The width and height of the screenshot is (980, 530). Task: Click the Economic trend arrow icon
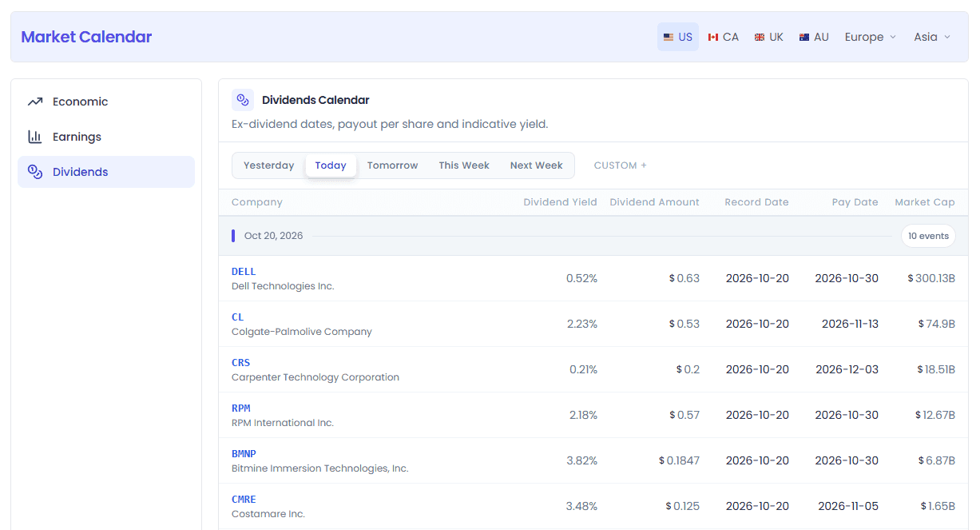click(x=34, y=102)
